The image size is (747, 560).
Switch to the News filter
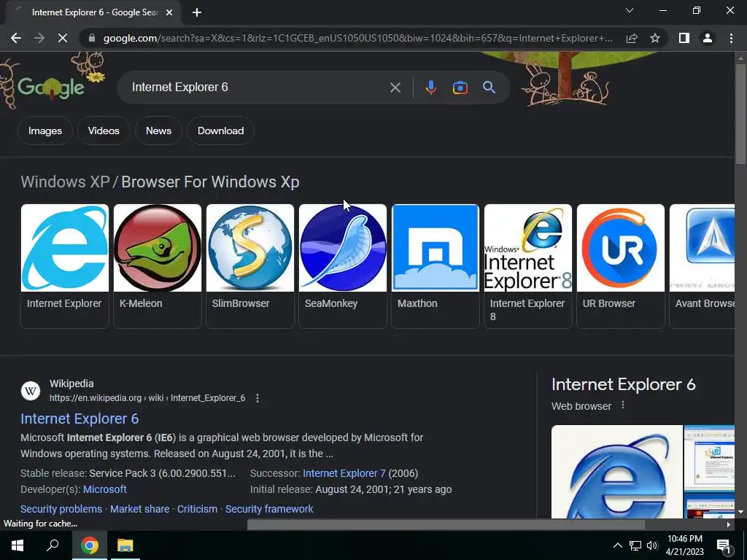coord(158,131)
